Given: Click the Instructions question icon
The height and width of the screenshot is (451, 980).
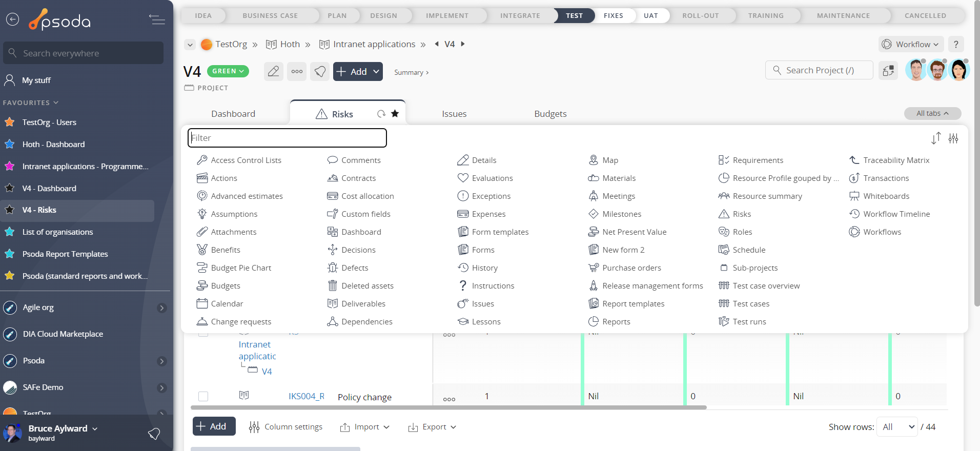Looking at the screenshot, I should pyautogui.click(x=463, y=285).
